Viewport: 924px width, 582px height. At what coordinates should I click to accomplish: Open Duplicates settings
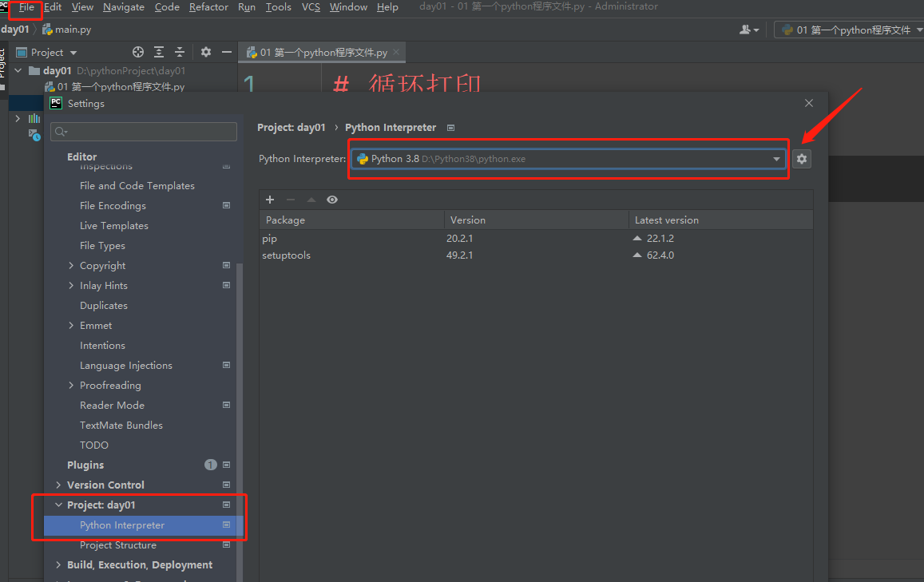[104, 306]
